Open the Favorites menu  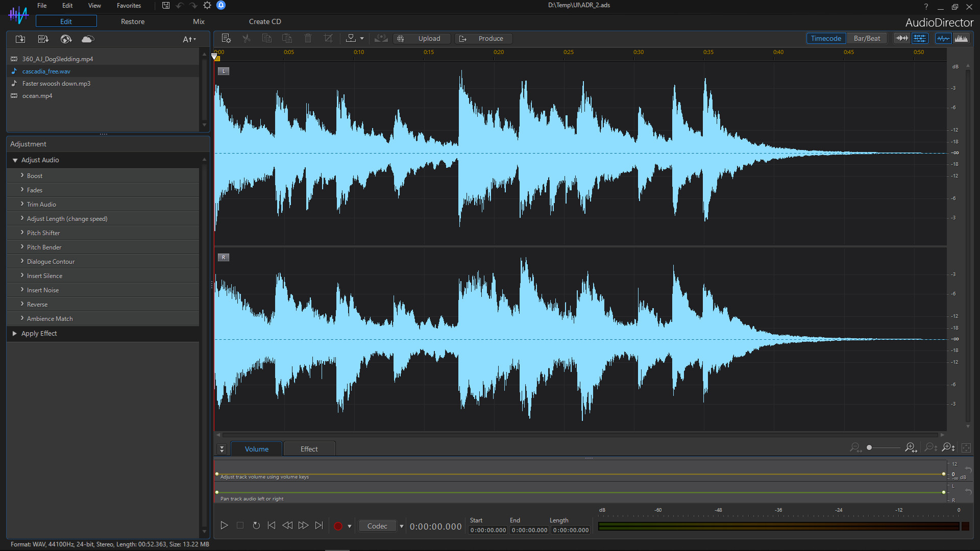[128, 6]
